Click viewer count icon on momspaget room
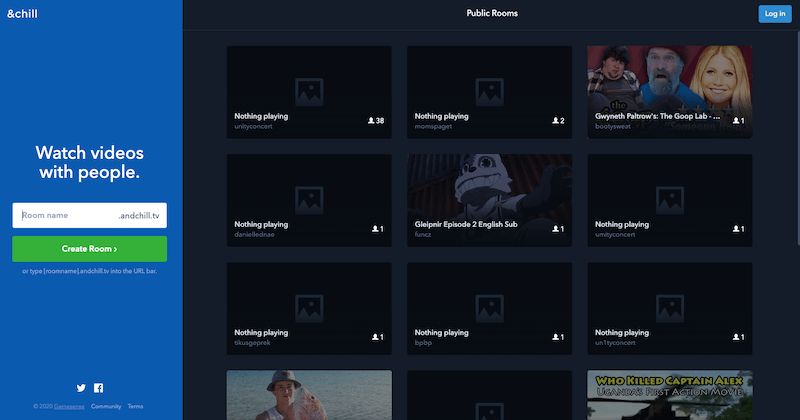Image resolution: width=800 pixels, height=420 pixels. pos(555,121)
